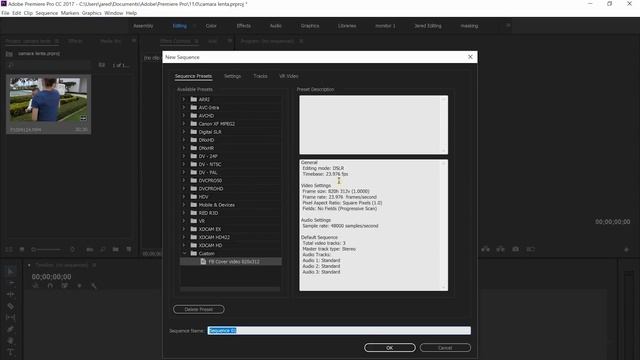Click the FB Cover video preset file icon
Image resolution: width=640 pixels, height=360 pixels.
coord(203,262)
